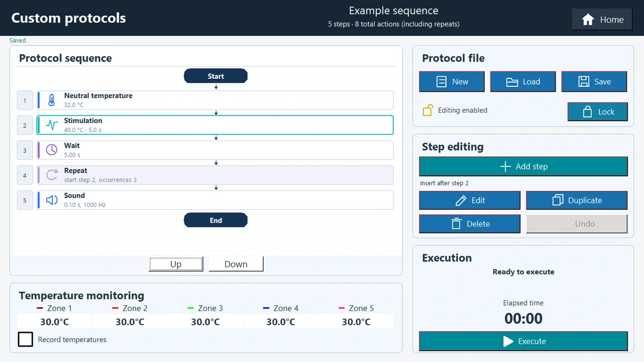
Task: Click the 'start step 2, occurrences 3' text
Action: [x=100, y=180]
